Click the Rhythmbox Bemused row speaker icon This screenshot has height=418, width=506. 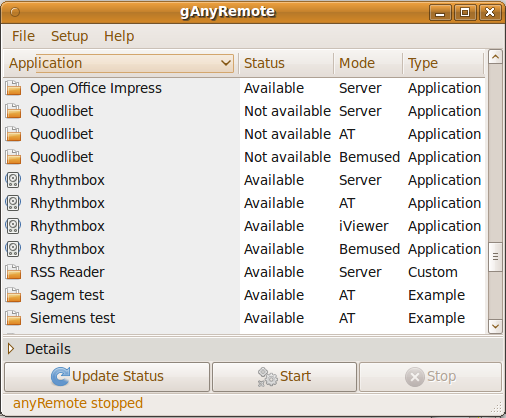[x=13, y=249]
